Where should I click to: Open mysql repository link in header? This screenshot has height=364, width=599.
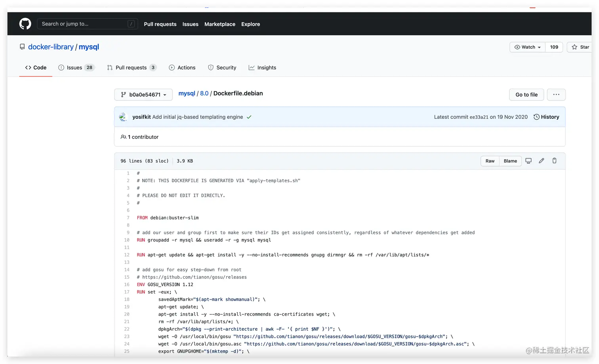[89, 47]
